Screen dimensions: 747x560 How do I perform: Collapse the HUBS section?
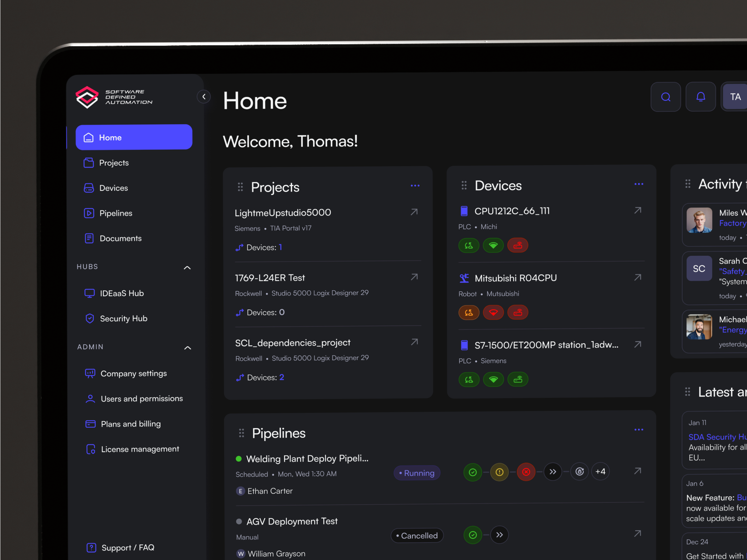coord(187,267)
